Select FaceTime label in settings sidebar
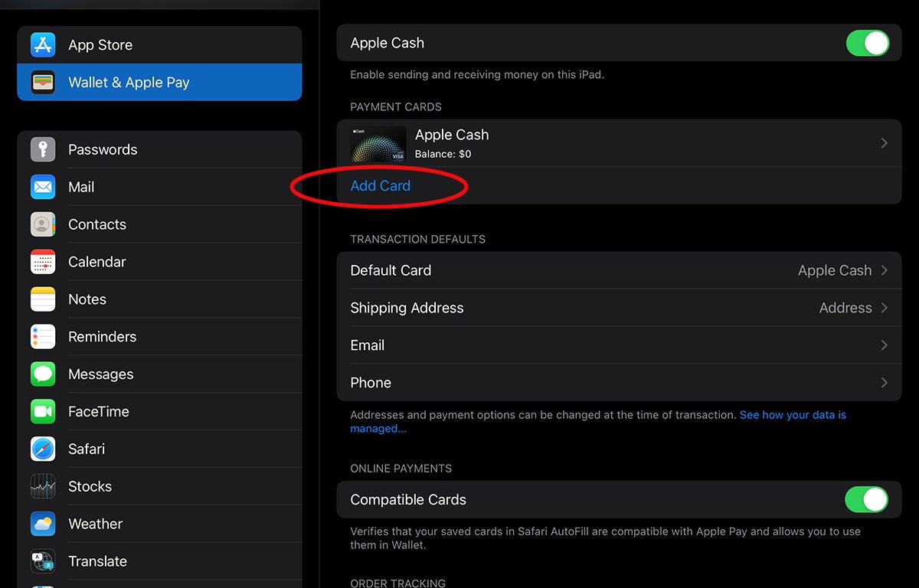919x588 pixels. pyautogui.click(x=99, y=412)
